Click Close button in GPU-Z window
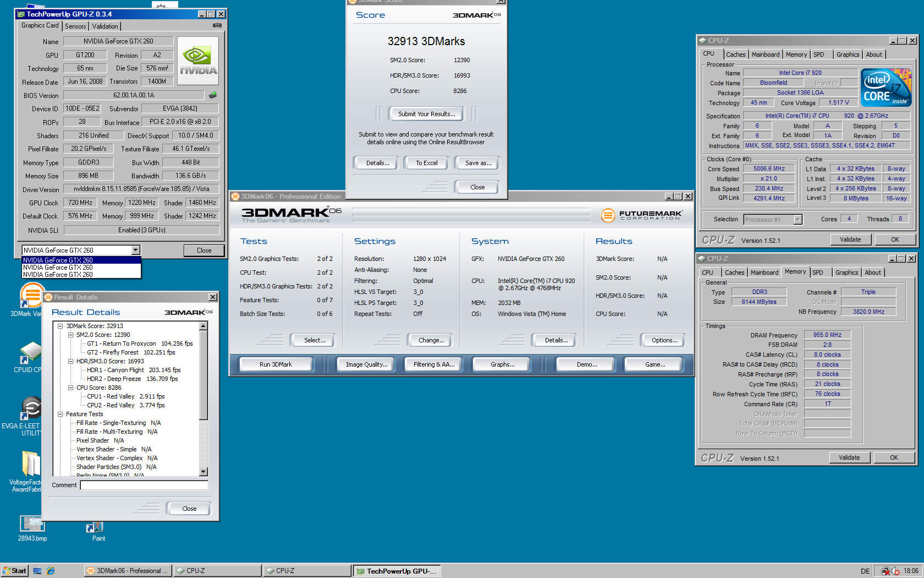The height and width of the screenshot is (578, 924). pyautogui.click(x=204, y=250)
